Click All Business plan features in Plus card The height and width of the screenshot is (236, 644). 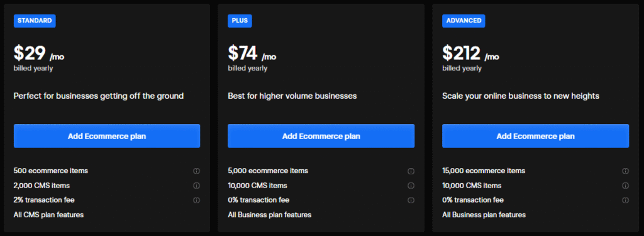[x=269, y=215]
